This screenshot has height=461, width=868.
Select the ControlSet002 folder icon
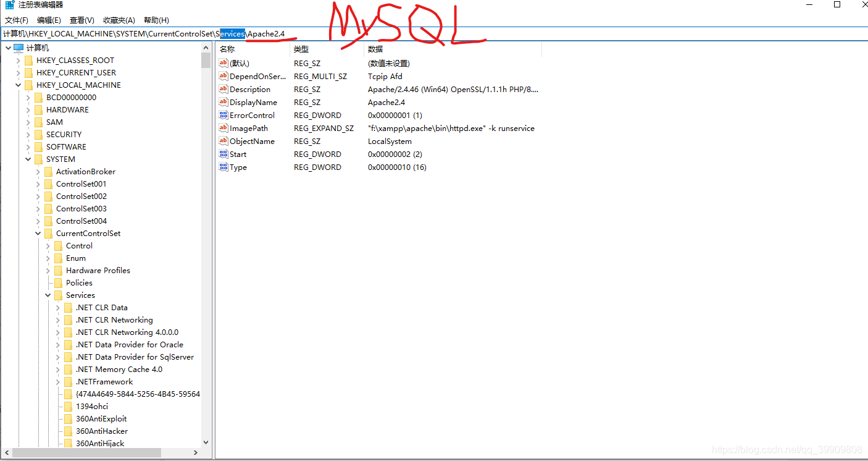coord(48,196)
